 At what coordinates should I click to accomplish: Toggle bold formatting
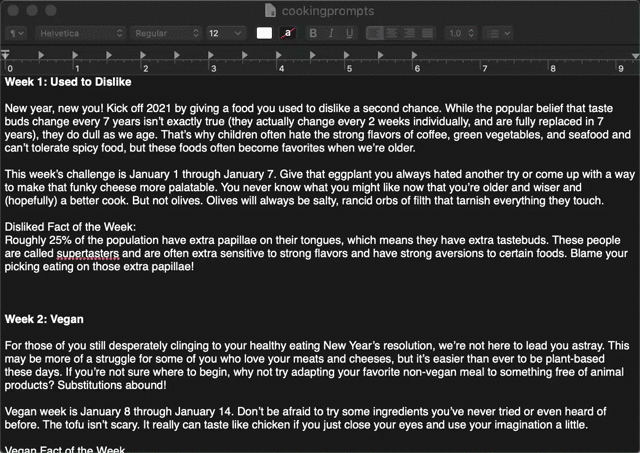(x=313, y=33)
